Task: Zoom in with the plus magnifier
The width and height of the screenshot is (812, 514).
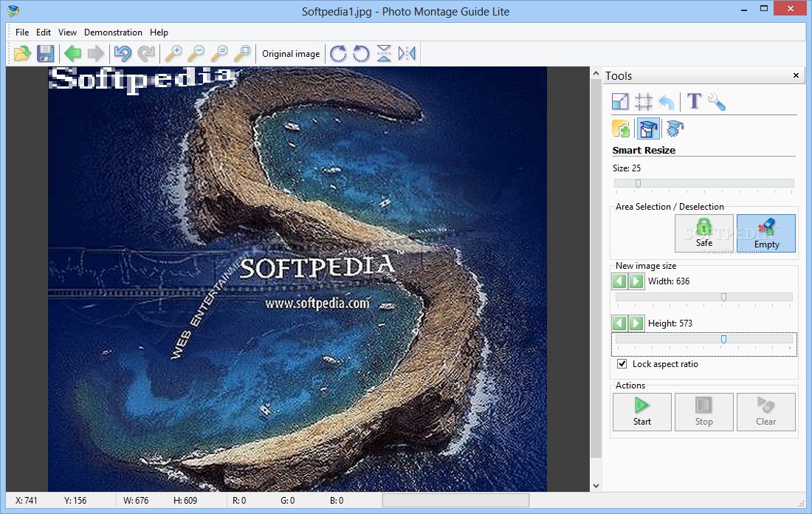Action: click(x=173, y=53)
